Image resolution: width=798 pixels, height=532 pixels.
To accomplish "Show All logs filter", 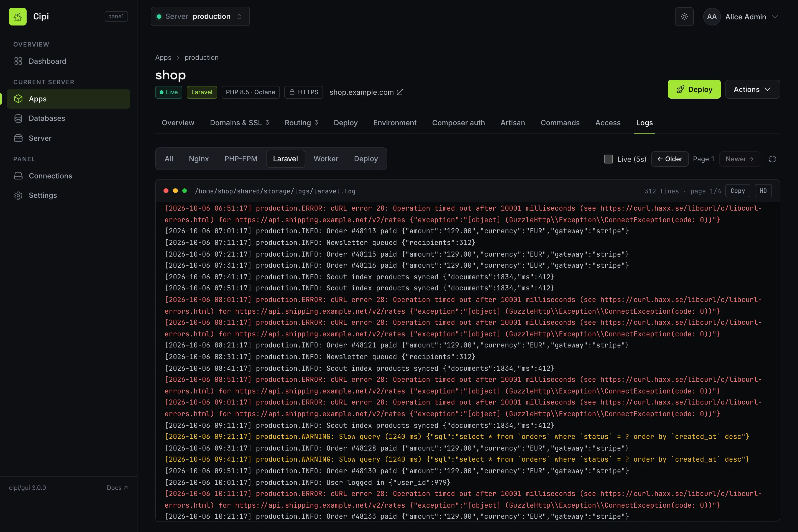I will click(x=169, y=159).
